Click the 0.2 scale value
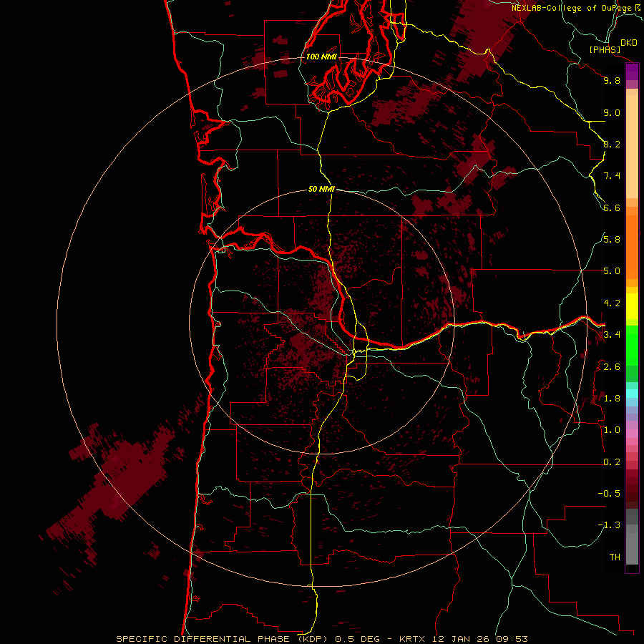 612,462
